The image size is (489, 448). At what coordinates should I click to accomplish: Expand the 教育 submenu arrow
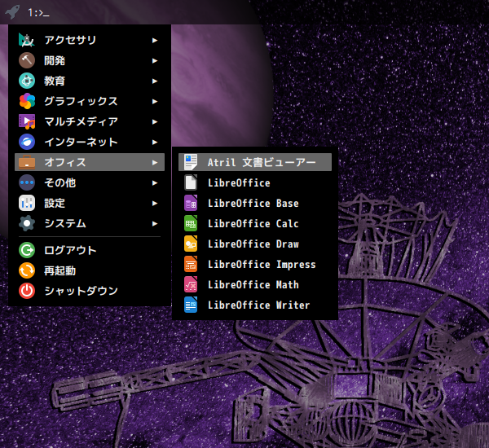tap(155, 81)
